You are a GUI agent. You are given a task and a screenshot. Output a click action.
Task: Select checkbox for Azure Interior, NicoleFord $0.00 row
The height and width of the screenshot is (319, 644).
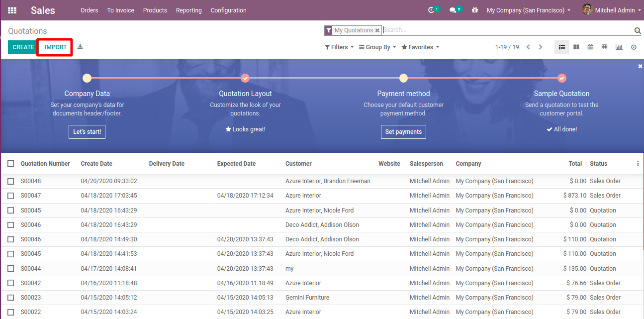tap(11, 211)
